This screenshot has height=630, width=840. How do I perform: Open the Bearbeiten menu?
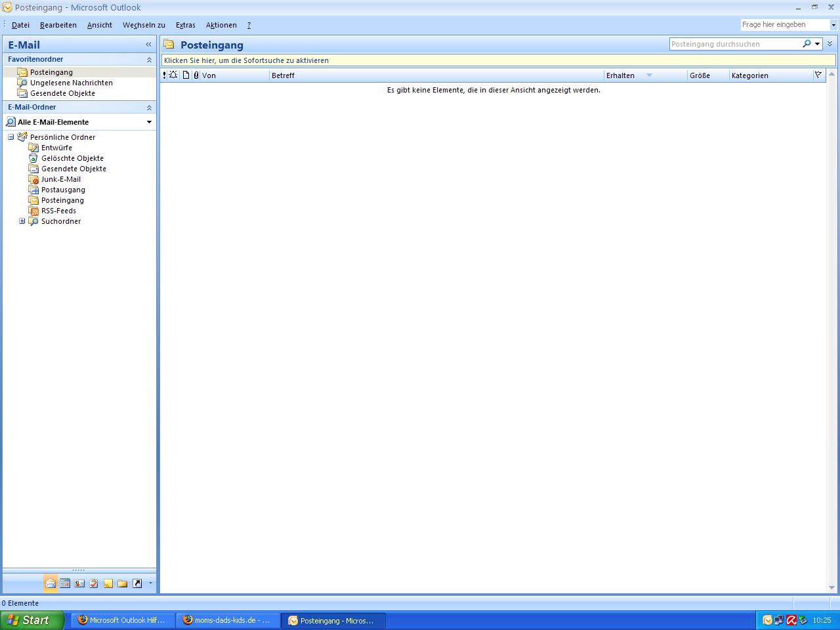point(58,25)
